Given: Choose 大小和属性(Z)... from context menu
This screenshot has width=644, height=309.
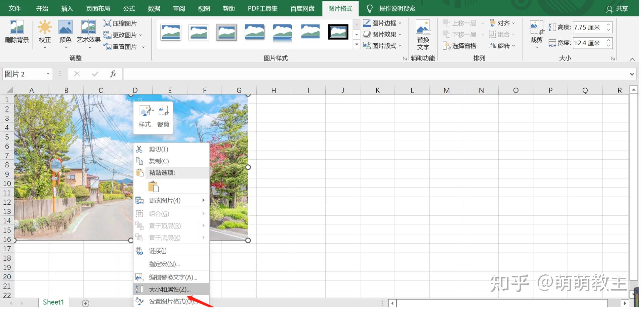Looking at the screenshot, I should [171, 289].
